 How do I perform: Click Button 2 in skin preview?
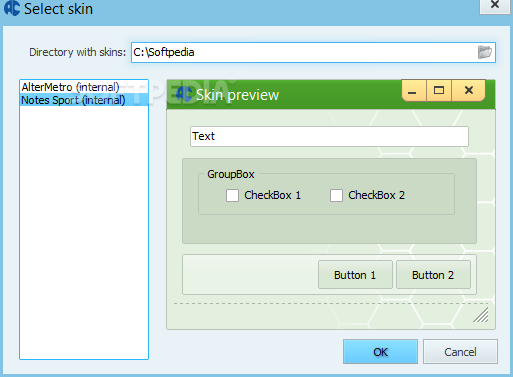tap(433, 275)
